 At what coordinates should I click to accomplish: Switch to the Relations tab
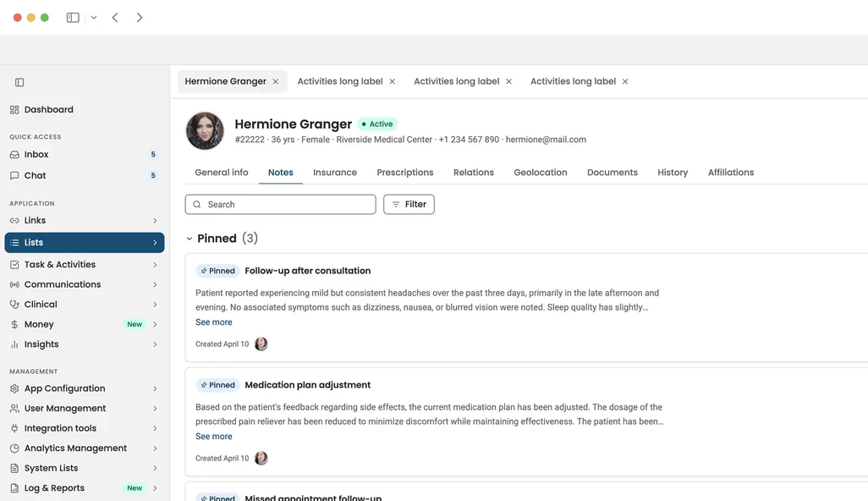pos(473,172)
